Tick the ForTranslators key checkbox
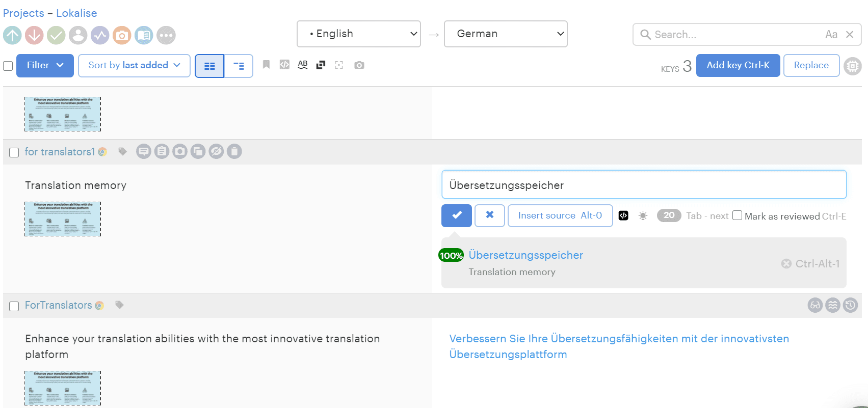The width and height of the screenshot is (868, 408). point(14,306)
